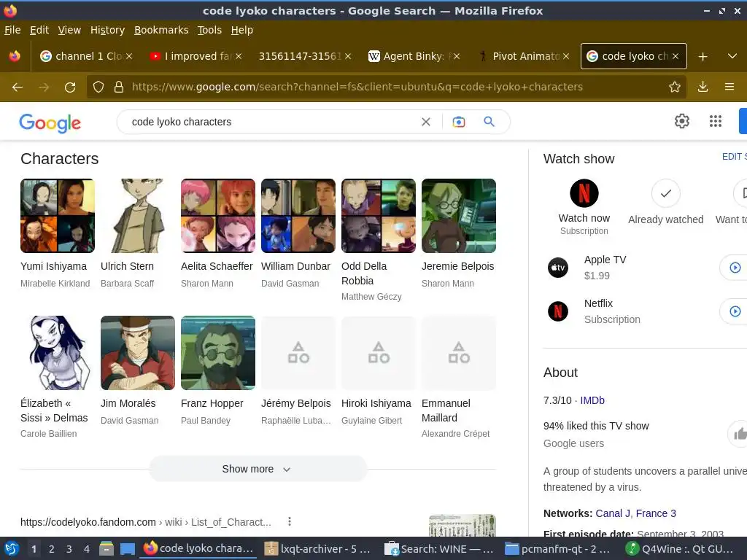
Task: Open the codelyoko.fandom.com result link
Action: click(146, 522)
